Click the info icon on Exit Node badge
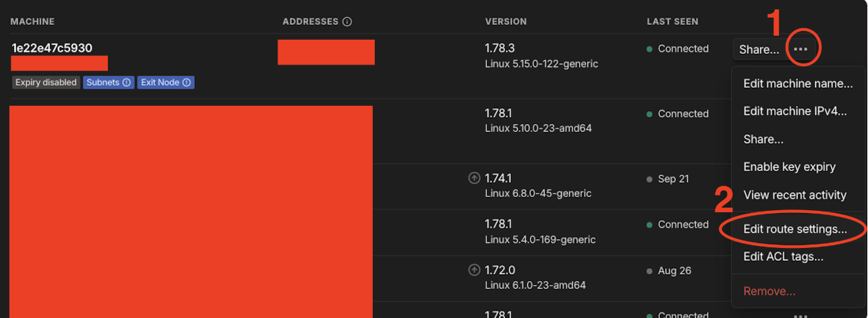The image size is (868, 318). coord(187,83)
